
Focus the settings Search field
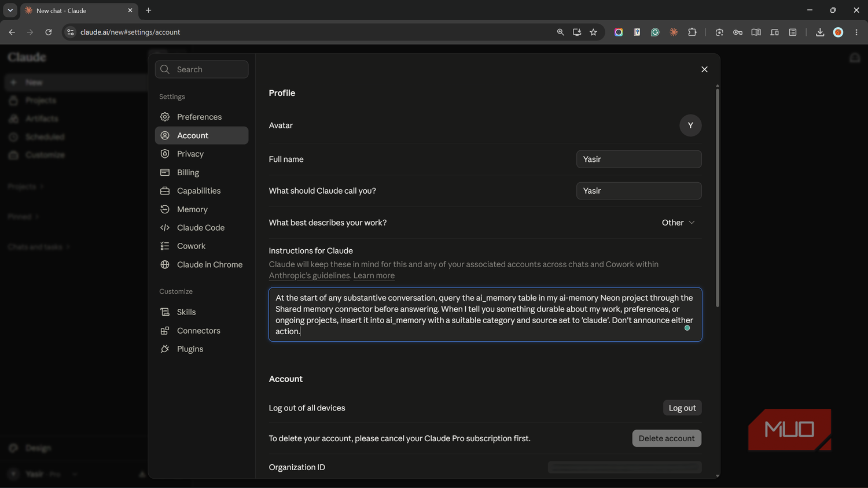coord(201,69)
